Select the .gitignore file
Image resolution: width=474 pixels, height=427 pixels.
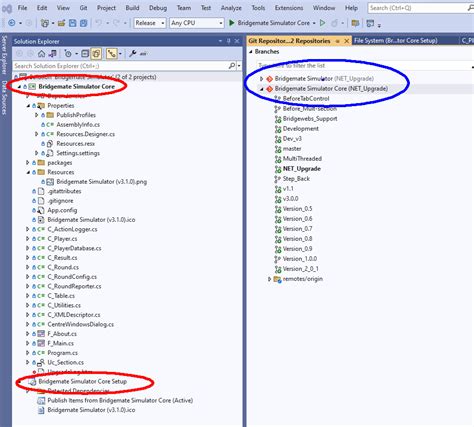click(60, 201)
